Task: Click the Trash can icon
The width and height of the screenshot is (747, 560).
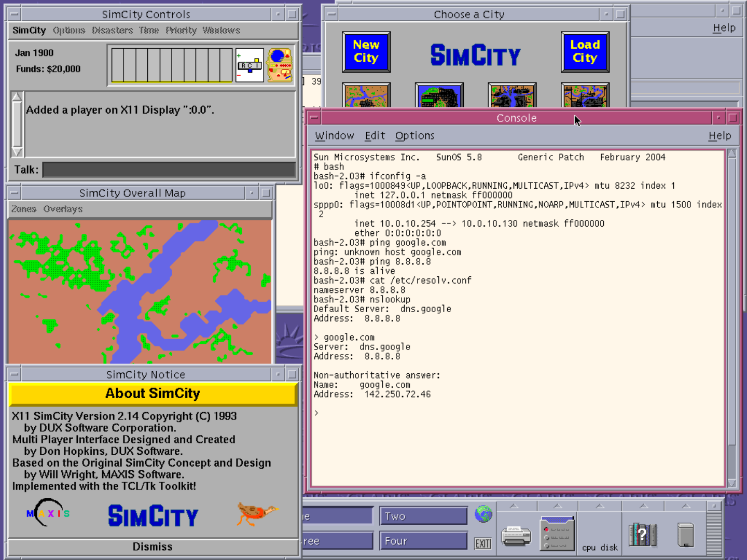Action: [685, 535]
